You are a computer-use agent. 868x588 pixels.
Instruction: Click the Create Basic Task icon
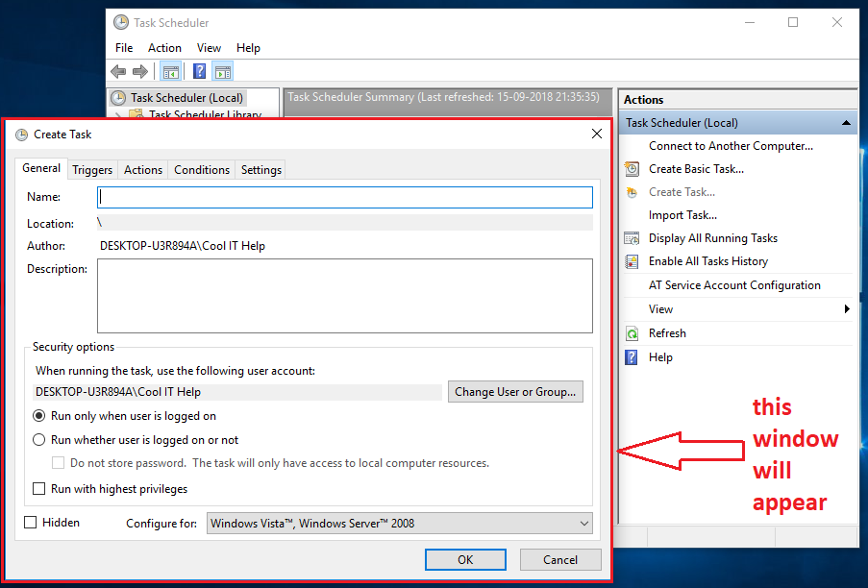(632, 169)
